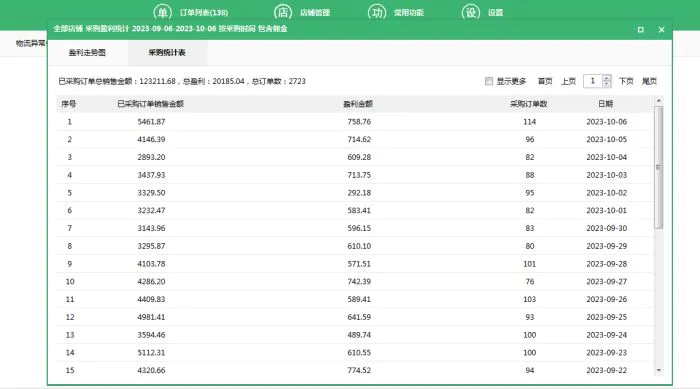
Task: Jump to 尾页 last page
Action: (649, 81)
